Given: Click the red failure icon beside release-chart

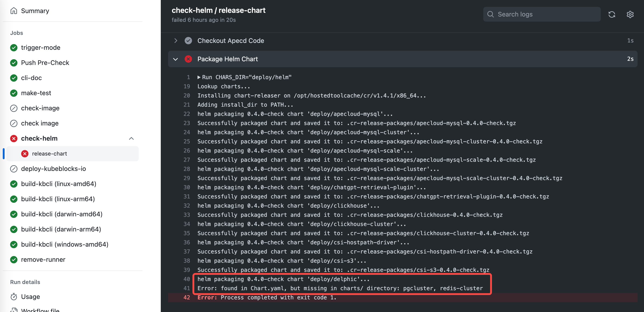Looking at the screenshot, I should [x=25, y=154].
